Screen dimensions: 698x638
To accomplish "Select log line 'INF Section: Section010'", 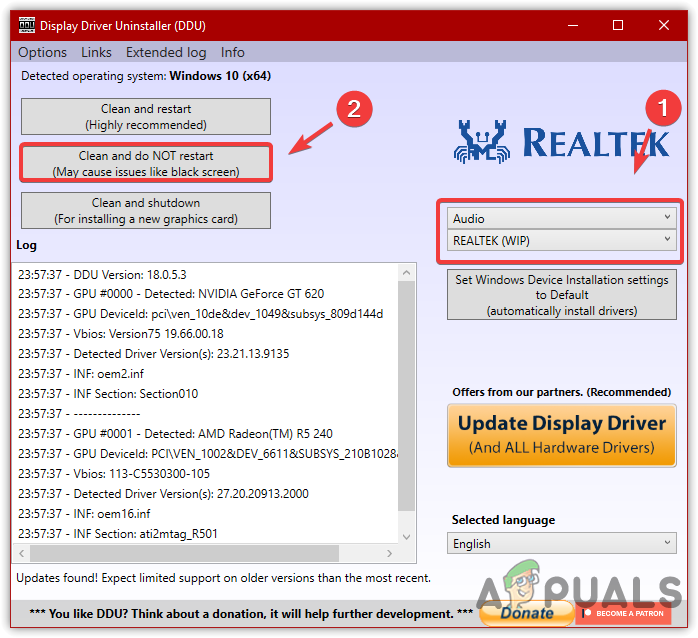I will tap(108, 394).
